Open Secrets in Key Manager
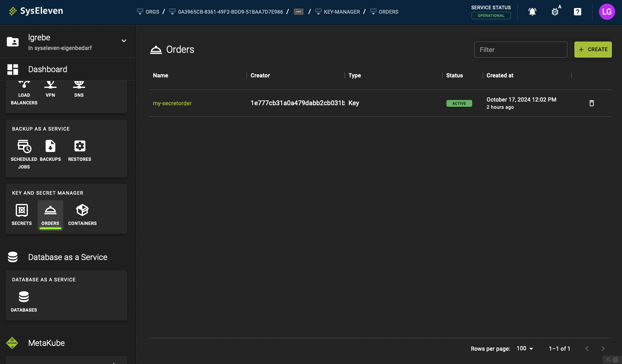This screenshot has height=364, width=622. 22,215
